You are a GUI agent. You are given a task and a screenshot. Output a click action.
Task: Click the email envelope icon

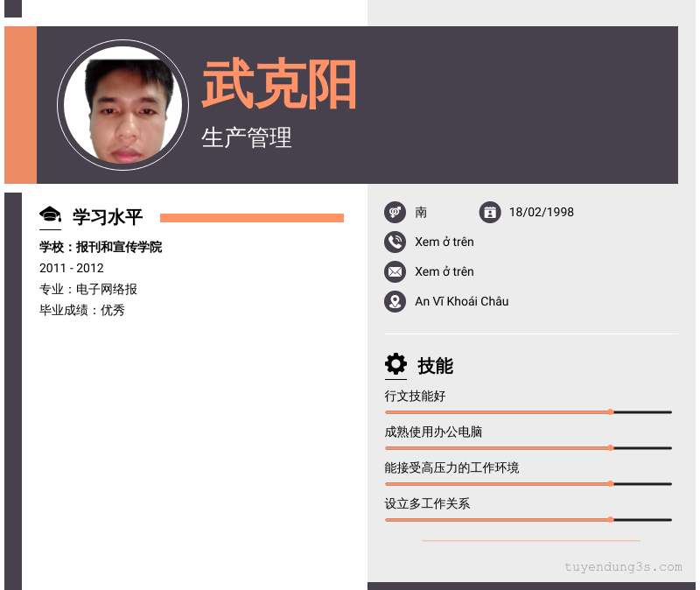(395, 271)
